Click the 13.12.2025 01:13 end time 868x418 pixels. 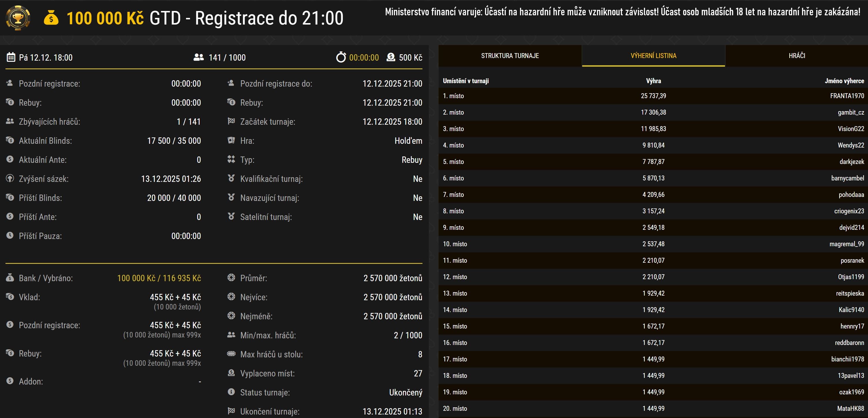tap(392, 412)
